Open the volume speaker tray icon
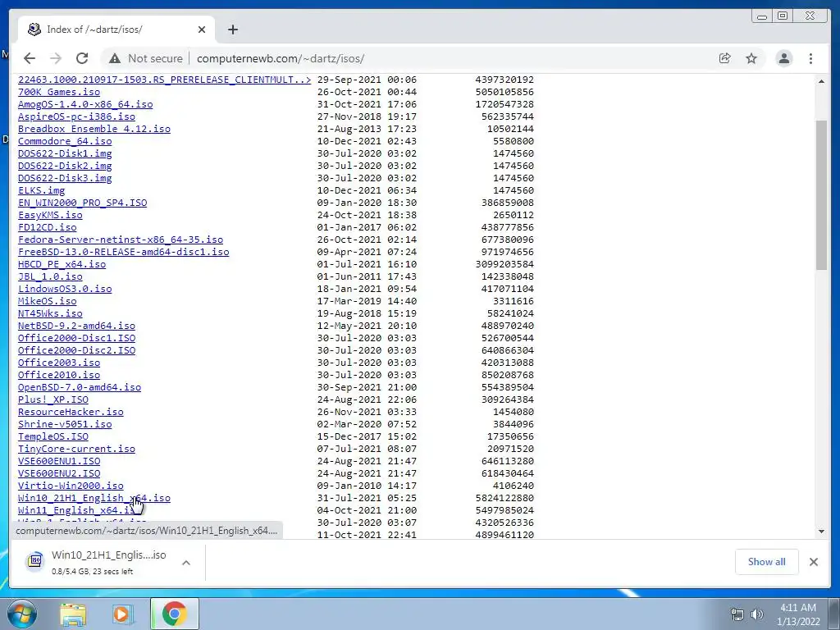Viewport: 840px width, 630px height. (757, 614)
